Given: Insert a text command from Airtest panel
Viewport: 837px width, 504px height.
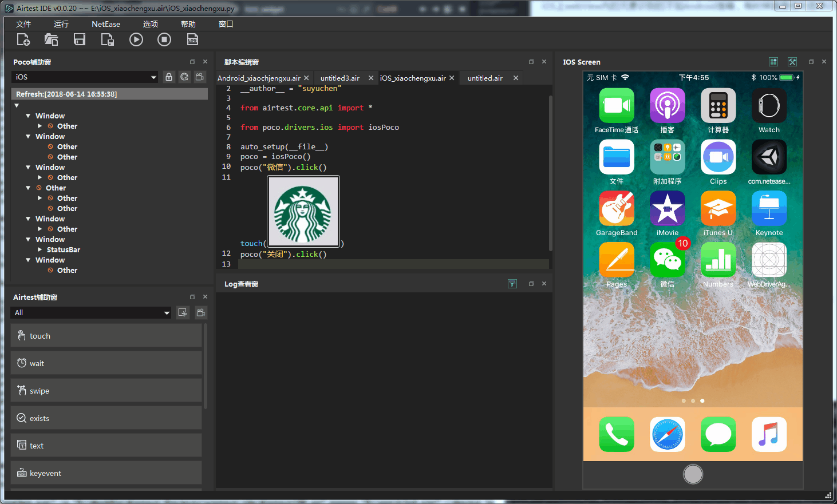Looking at the screenshot, I should 106,446.
